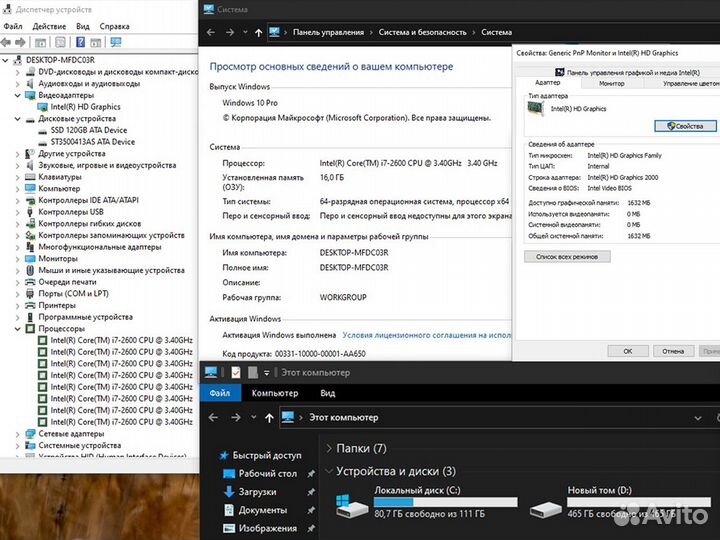Open the Компьютер tab in Explorer ribbon

[x=275, y=393]
